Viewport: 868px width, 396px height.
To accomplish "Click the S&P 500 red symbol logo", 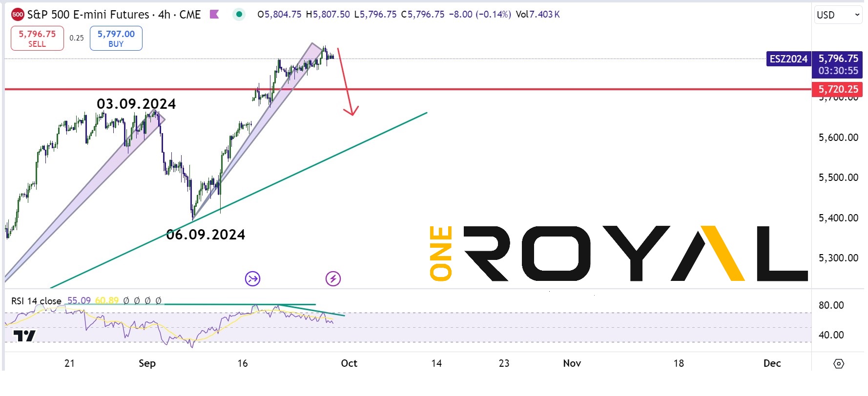I will pos(18,15).
